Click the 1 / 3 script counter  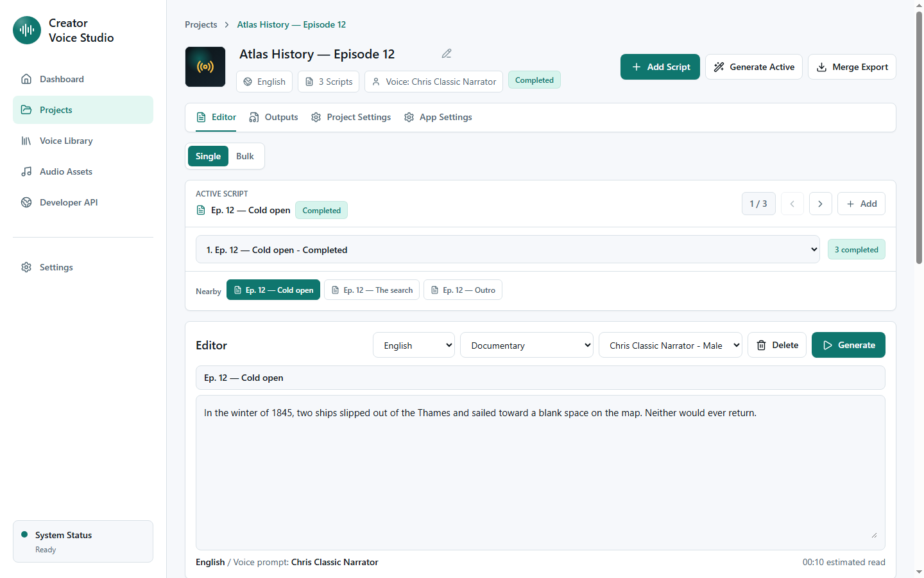758,204
